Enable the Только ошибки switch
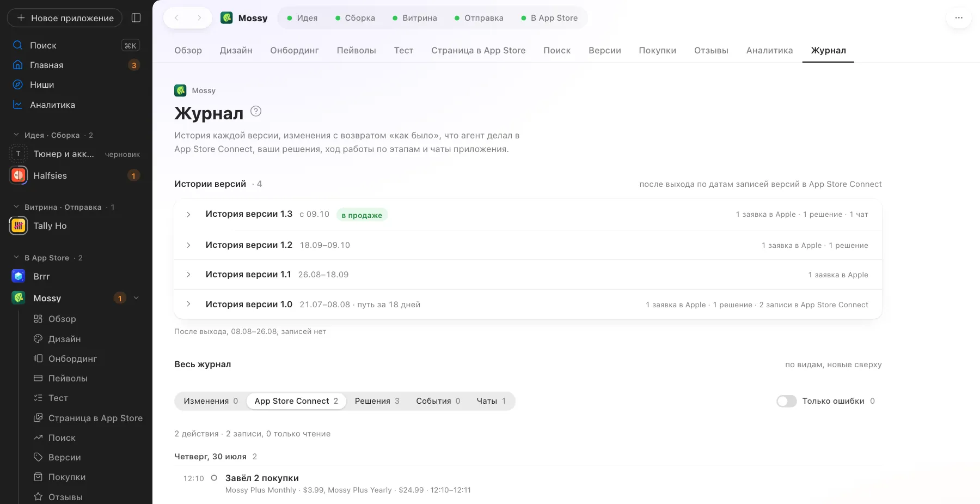 [x=786, y=401]
